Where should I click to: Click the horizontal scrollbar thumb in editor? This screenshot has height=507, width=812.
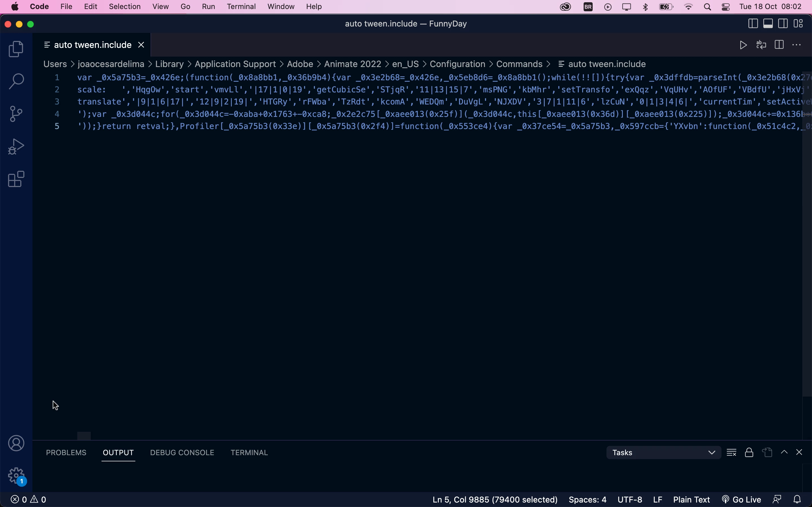click(x=84, y=436)
